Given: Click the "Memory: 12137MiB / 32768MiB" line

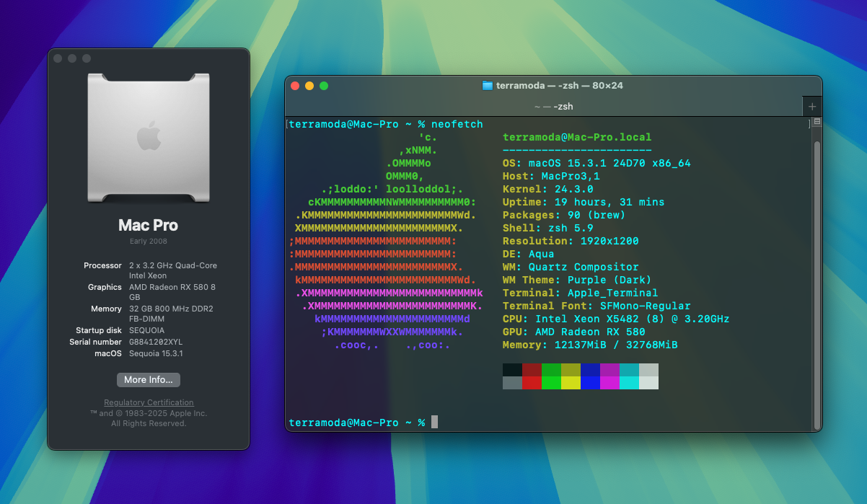Looking at the screenshot, I should pyautogui.click(x=590, y=345).
